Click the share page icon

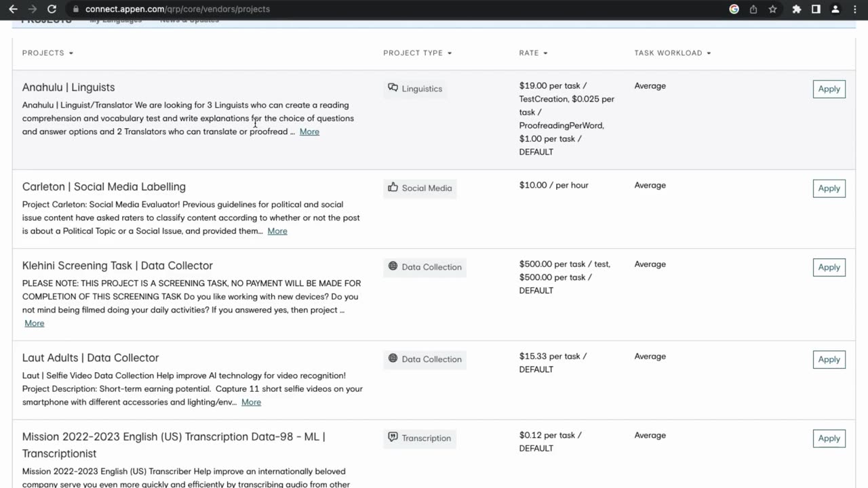[x=753, y=9]
